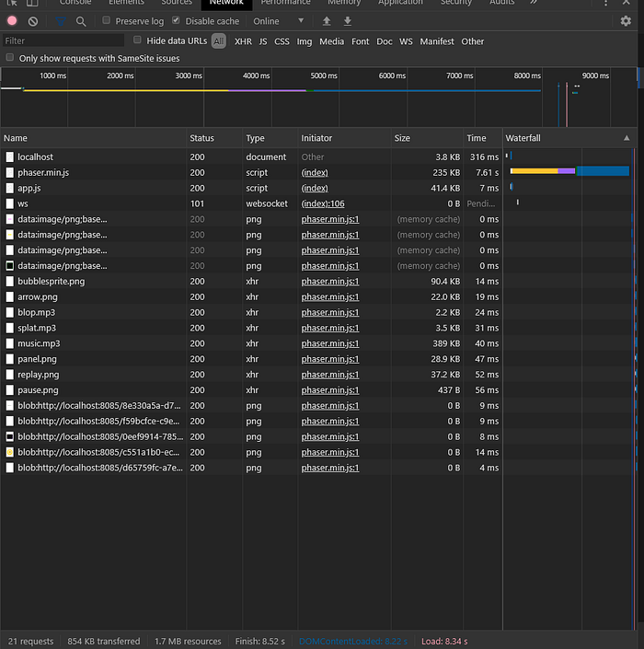
Task: Filter requests by Img
Action: point(305,41)
